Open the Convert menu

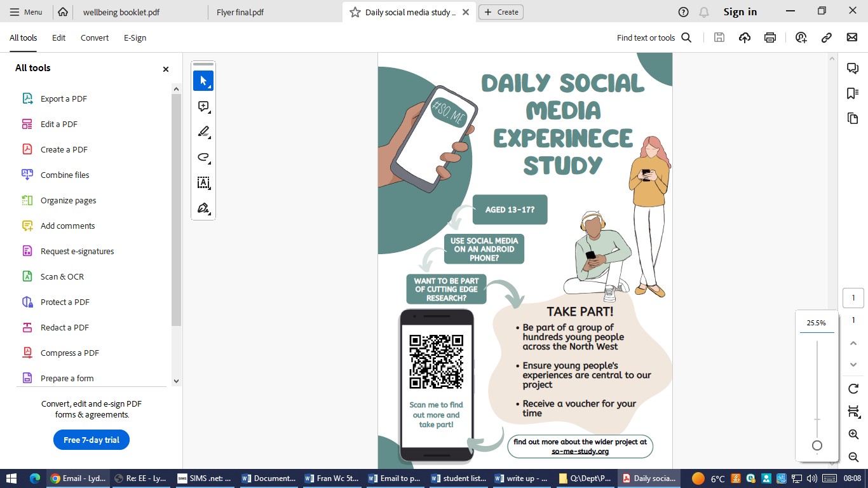coord(95,38)
